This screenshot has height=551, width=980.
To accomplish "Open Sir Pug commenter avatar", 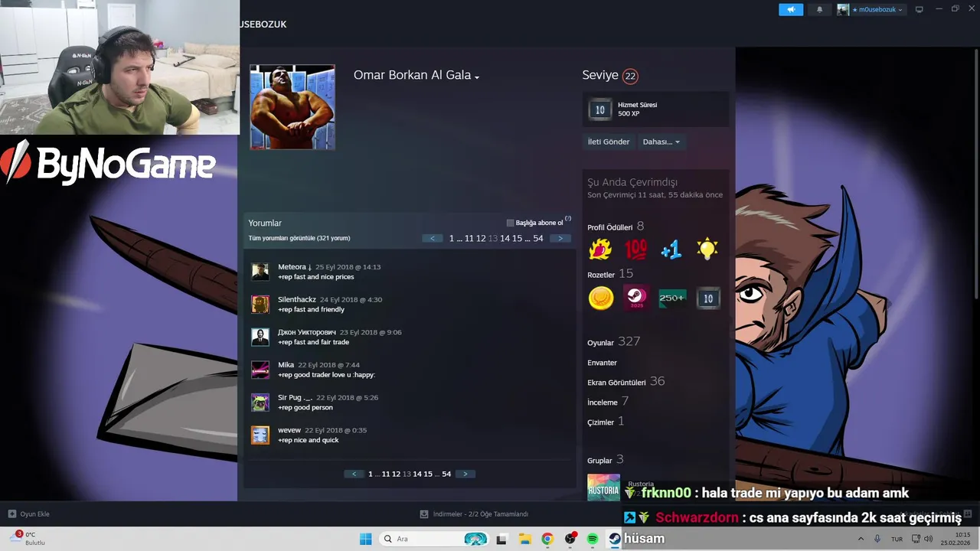I will [260, 403].
